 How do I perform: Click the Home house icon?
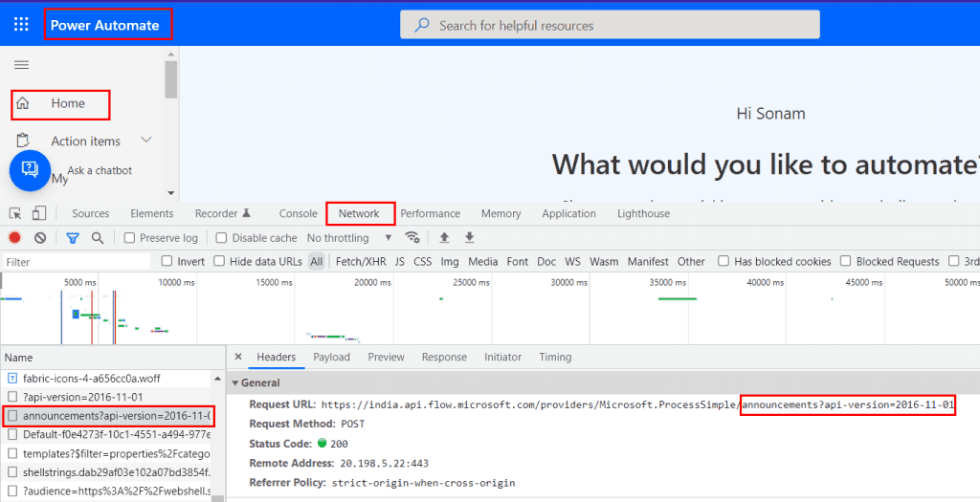click(23, 103)
